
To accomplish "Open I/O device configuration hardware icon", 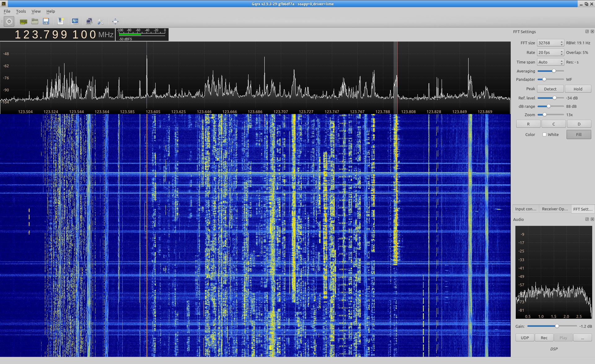I will pyautogui.click(x=24, y=21).
